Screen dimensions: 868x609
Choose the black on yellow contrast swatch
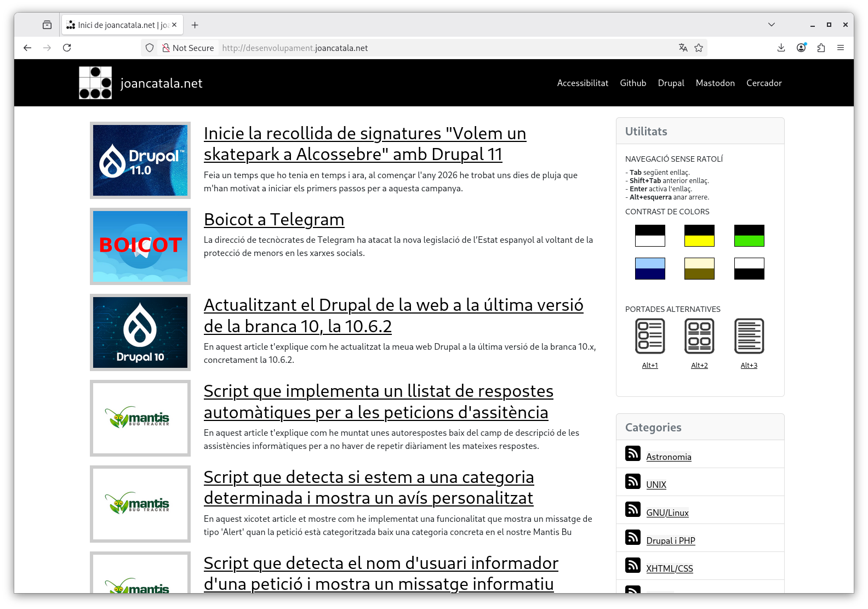click(x=700, y=236)
